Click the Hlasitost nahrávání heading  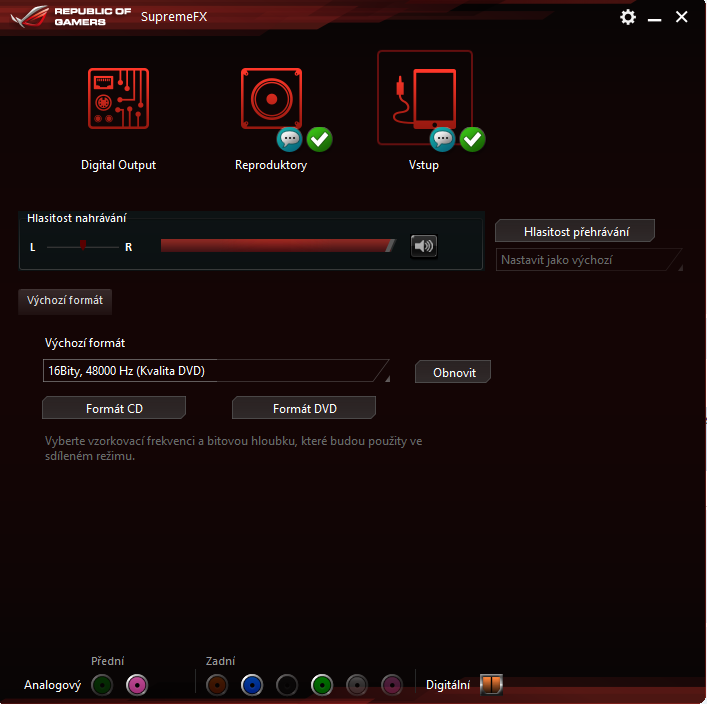(x=77, y=218)
